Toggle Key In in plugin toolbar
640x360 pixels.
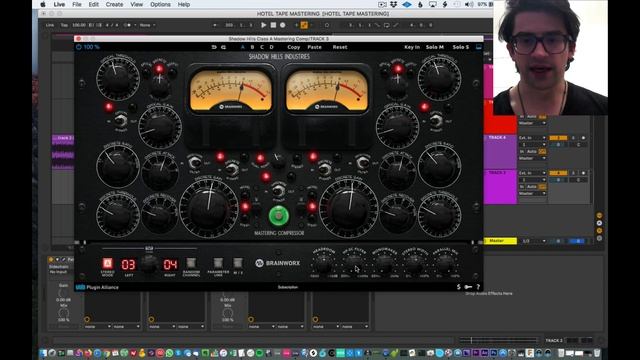(x=412, y=47)
